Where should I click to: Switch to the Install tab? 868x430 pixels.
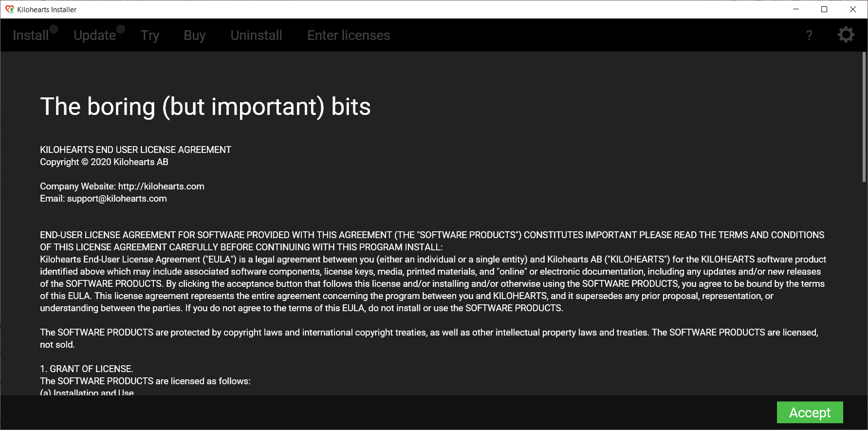click(x=30, y=36)
